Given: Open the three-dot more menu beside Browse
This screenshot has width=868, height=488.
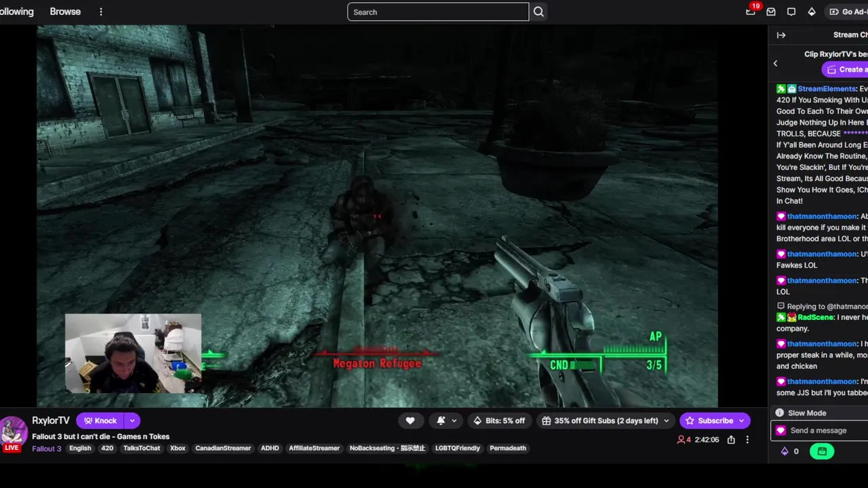Looking at the screenshot, I should pos(101,12).
